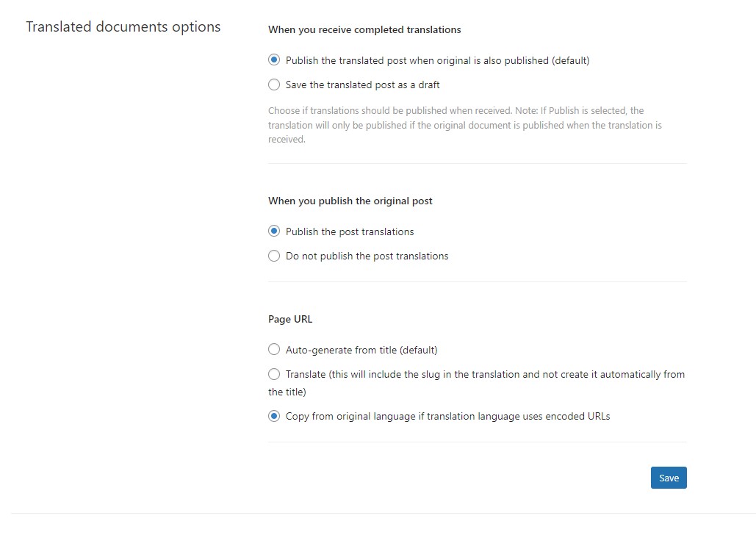The image size is (756, 535).
Task: Select 'Auto-generate from title (default)' radio button
Action: 274,350
